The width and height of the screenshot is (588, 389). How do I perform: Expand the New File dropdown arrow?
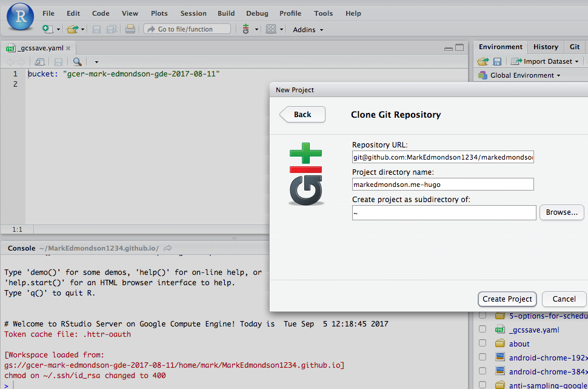[x=59, y=30]
